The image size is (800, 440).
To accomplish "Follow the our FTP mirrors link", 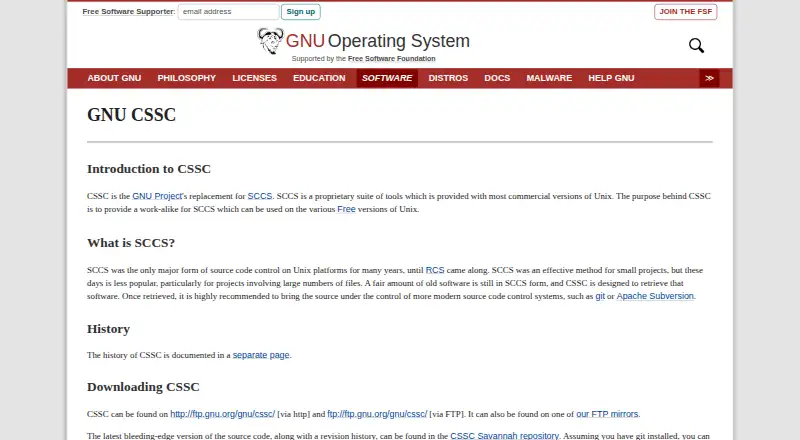I will tap(607, 414).
